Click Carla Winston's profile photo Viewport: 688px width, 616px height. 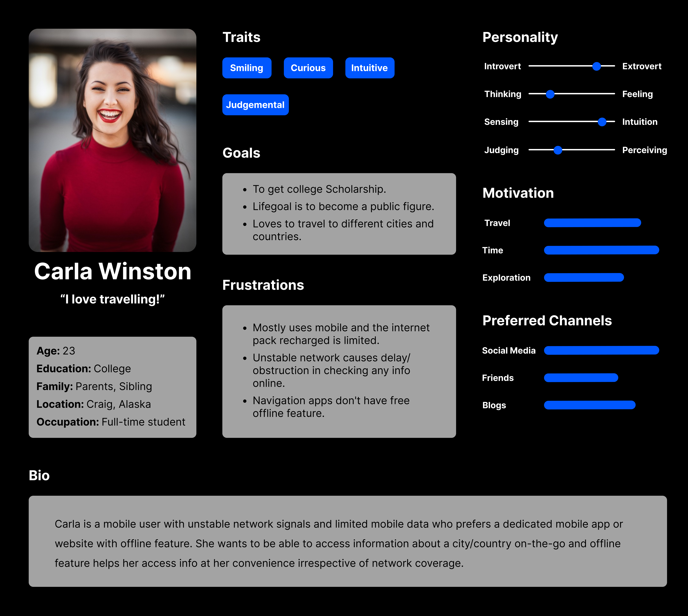[x=112, y=140]
